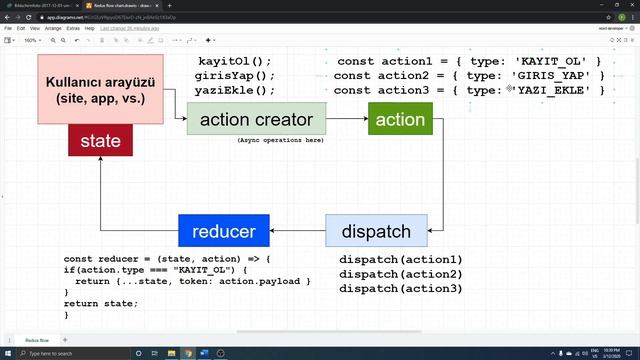
Task: Open the Edit menu
Action: (21, 29)
